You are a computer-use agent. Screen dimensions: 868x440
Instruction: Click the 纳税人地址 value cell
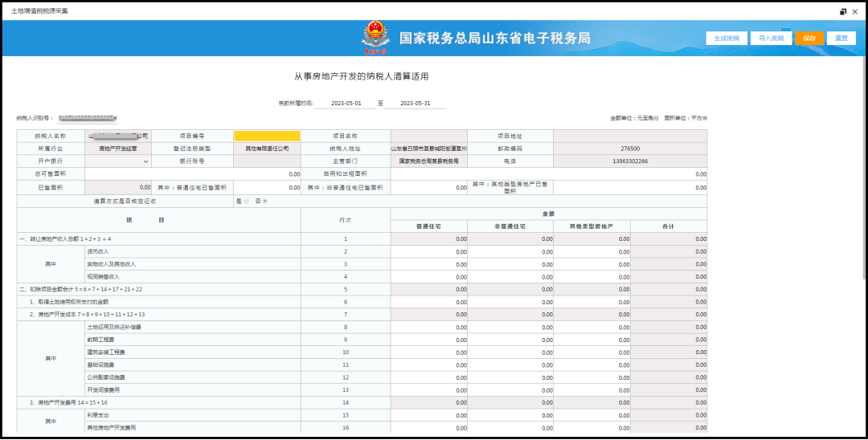pos(429,149)
